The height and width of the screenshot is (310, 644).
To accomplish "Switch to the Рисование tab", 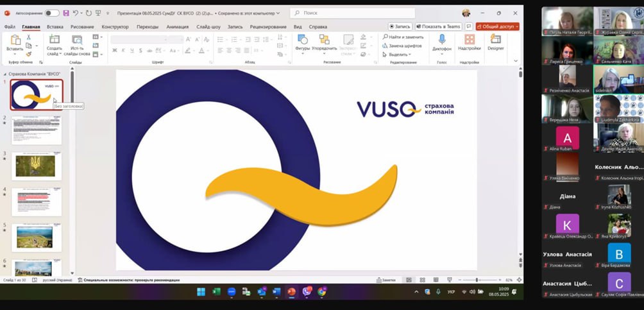I will pos(82,27).
